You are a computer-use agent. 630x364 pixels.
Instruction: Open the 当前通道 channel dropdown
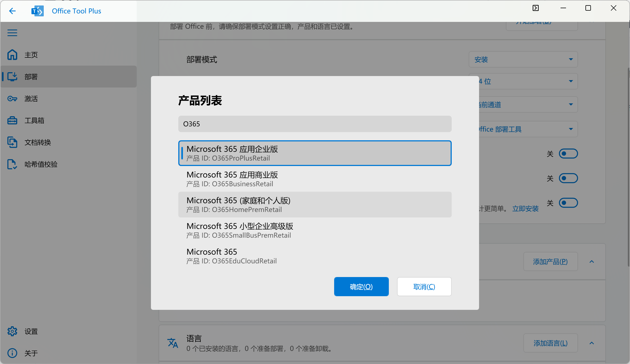[x=528, y=104]
